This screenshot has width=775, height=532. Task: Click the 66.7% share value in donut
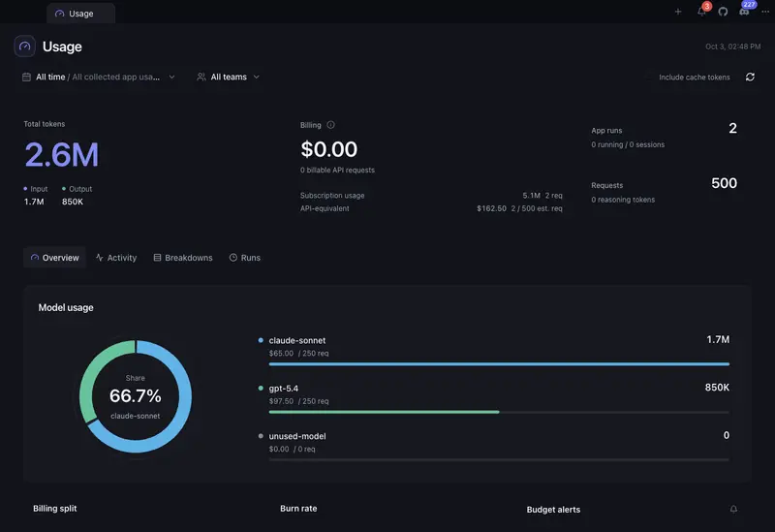click(136, 396)
